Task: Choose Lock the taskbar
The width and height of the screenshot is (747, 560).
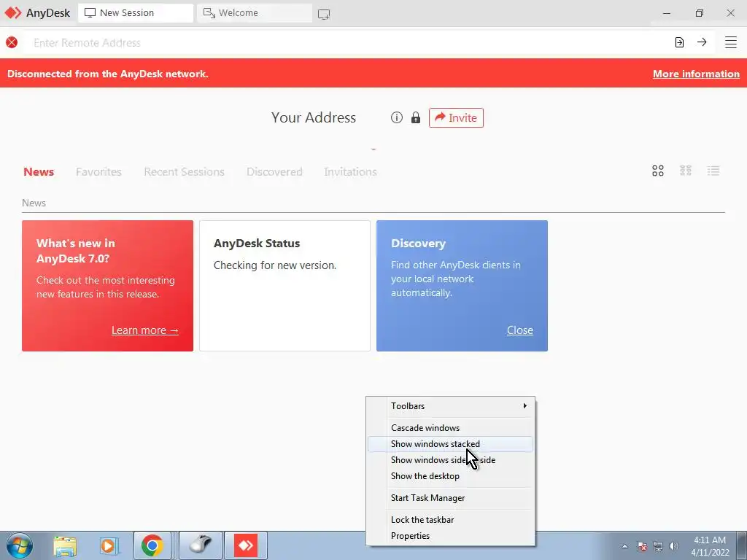Action: pyautogui.click(x=450, y=519)
